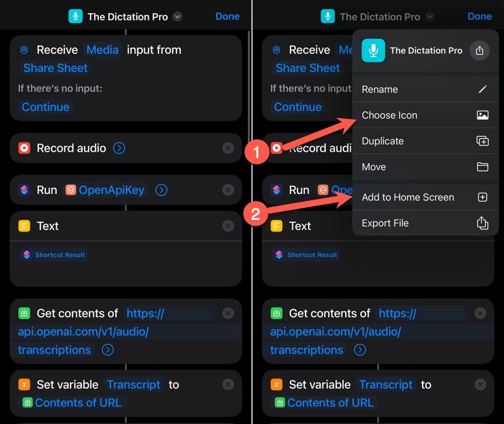Select the Shortcut Result variable in right panel

coord(306,255)
